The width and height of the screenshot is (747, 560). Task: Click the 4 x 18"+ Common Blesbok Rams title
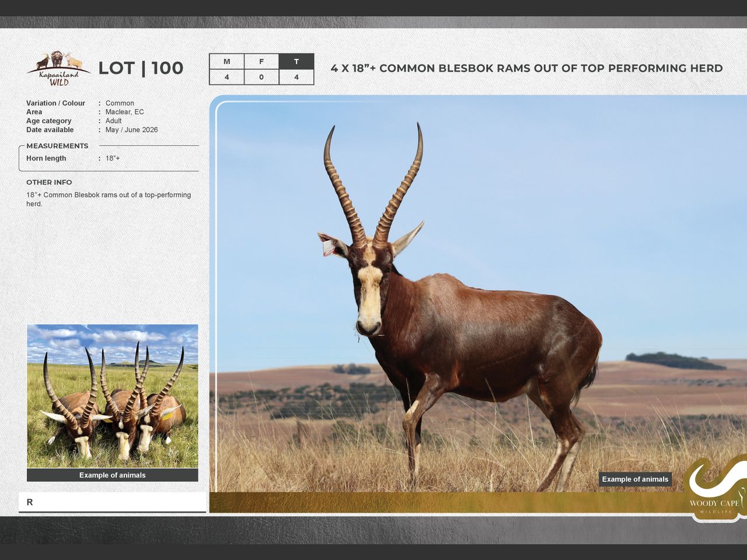[x=526, y=68]
